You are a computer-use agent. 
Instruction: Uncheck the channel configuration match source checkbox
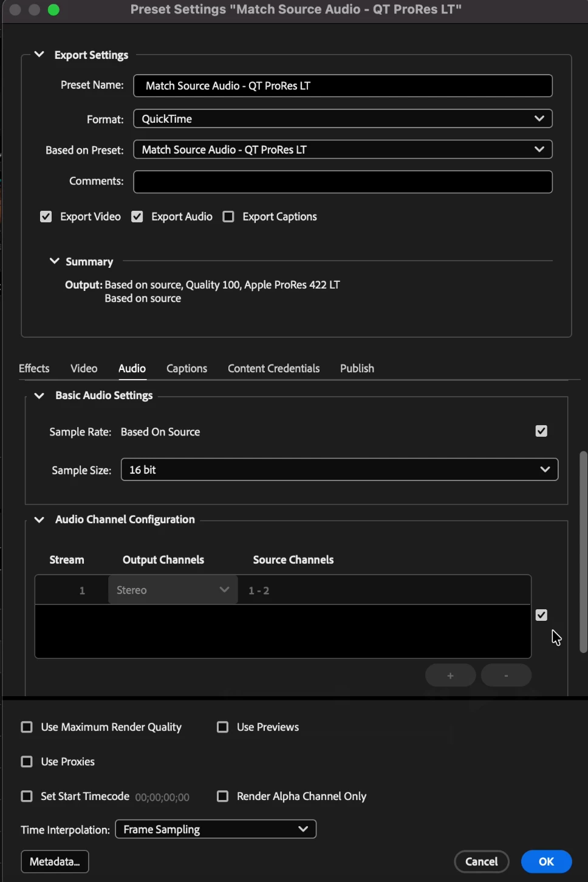tap(541, 615)
